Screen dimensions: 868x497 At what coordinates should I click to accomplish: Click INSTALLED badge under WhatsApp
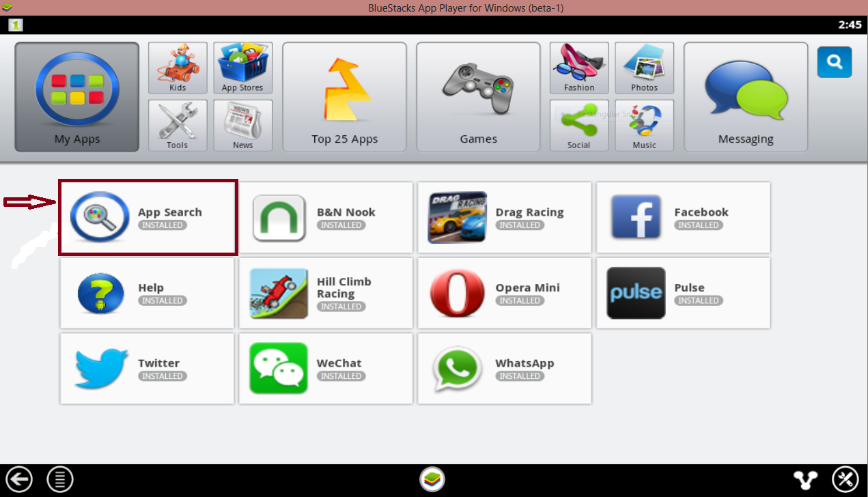519,376
